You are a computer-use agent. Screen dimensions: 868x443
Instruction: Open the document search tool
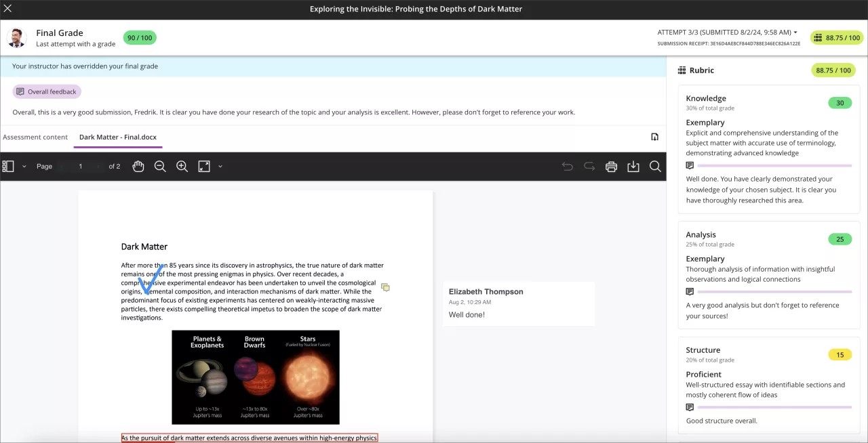pyautogui.click(x=655, y=166)
